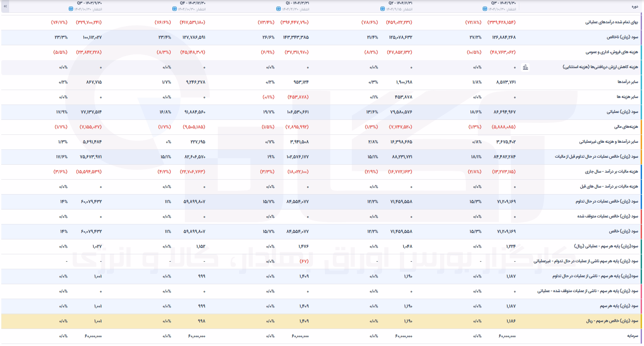Select the سرمایه row label

(632, 336)
